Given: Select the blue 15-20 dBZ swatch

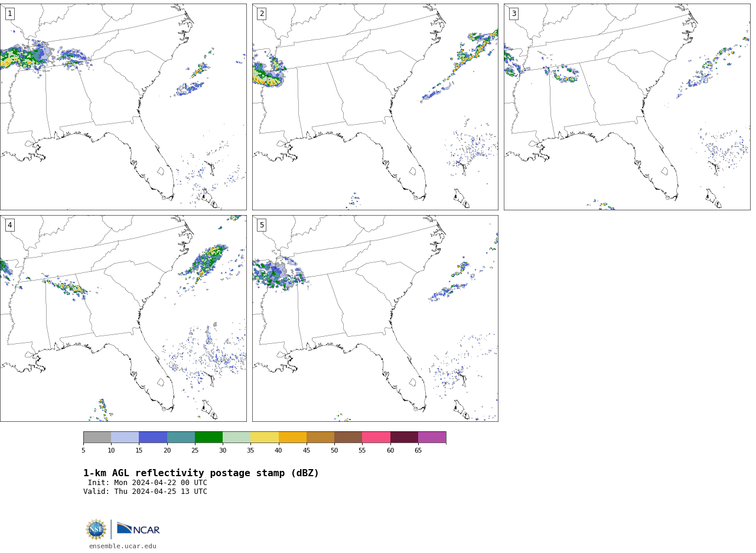Looking at the screenshot, I should pyautogui.click(x=153, y=437).
